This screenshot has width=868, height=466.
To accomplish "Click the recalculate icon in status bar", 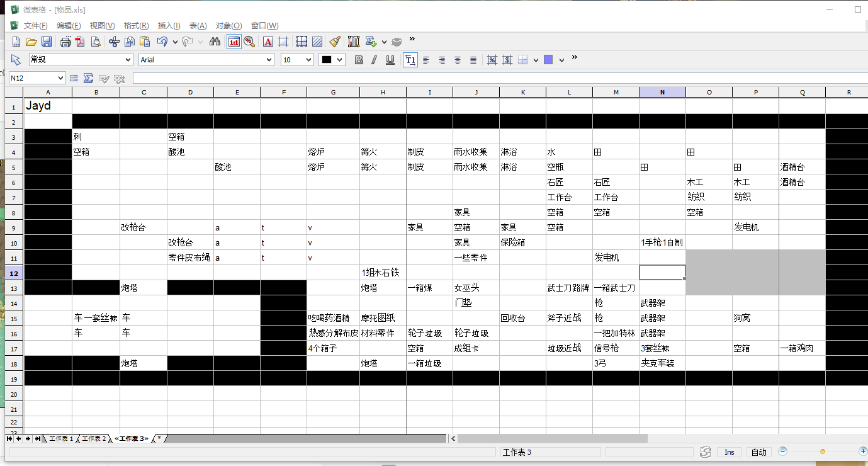I will 706,452.
